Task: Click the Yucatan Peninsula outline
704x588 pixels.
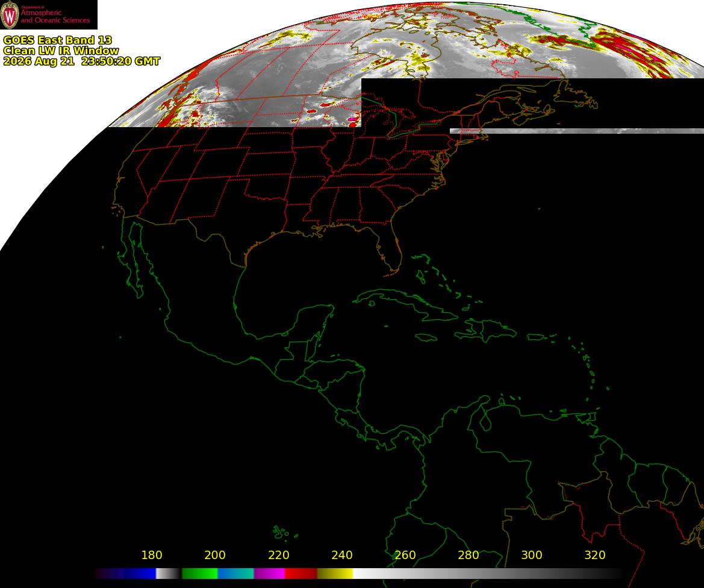Action: pyautogui.click(x=310, y=322)
